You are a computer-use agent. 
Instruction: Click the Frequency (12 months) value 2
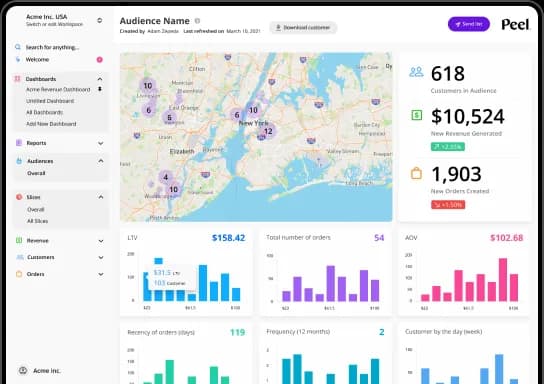click(x=382, y=332)
